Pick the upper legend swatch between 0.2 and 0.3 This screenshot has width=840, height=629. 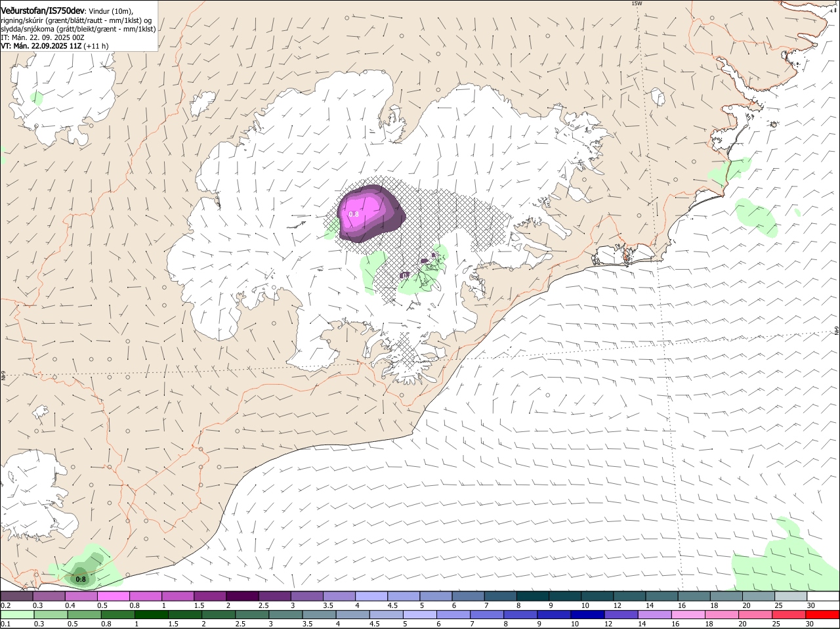pos(16,596)
